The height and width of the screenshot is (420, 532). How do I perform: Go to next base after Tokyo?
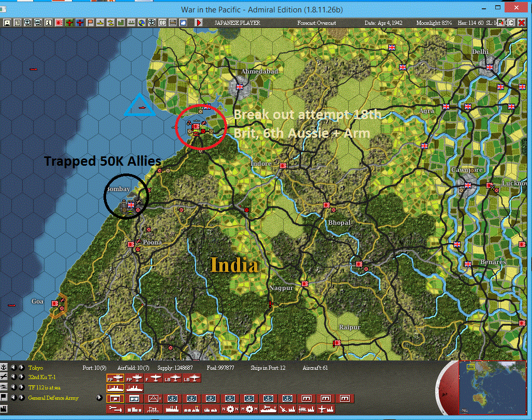[22, 368]
